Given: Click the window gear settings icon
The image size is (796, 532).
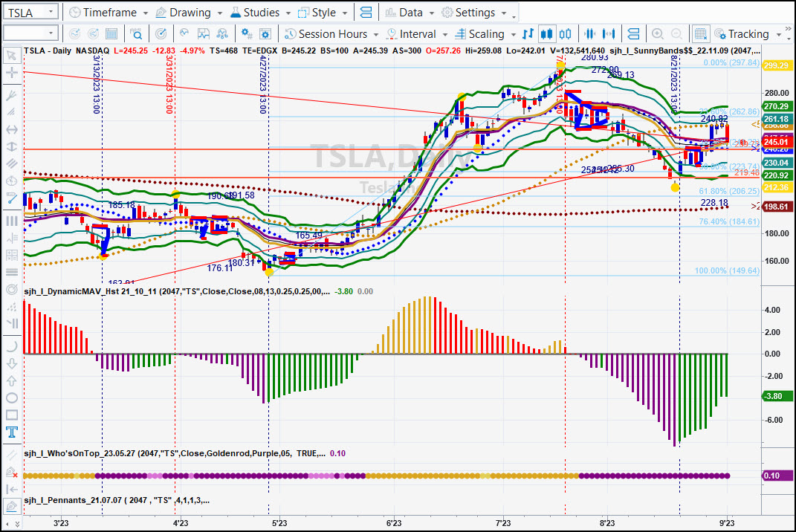Looking at the screenshot, I should (265, 34).
